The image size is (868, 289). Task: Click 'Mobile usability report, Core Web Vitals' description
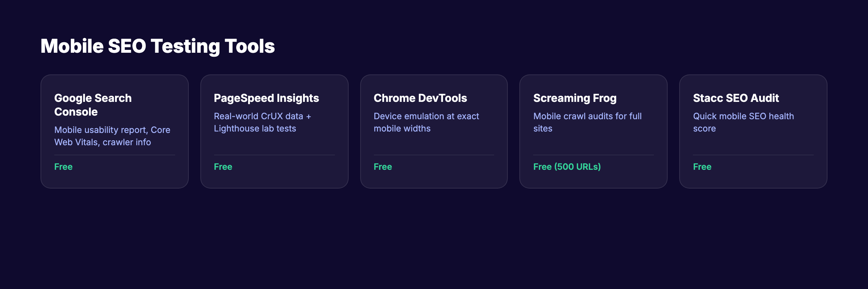point(112,136)
